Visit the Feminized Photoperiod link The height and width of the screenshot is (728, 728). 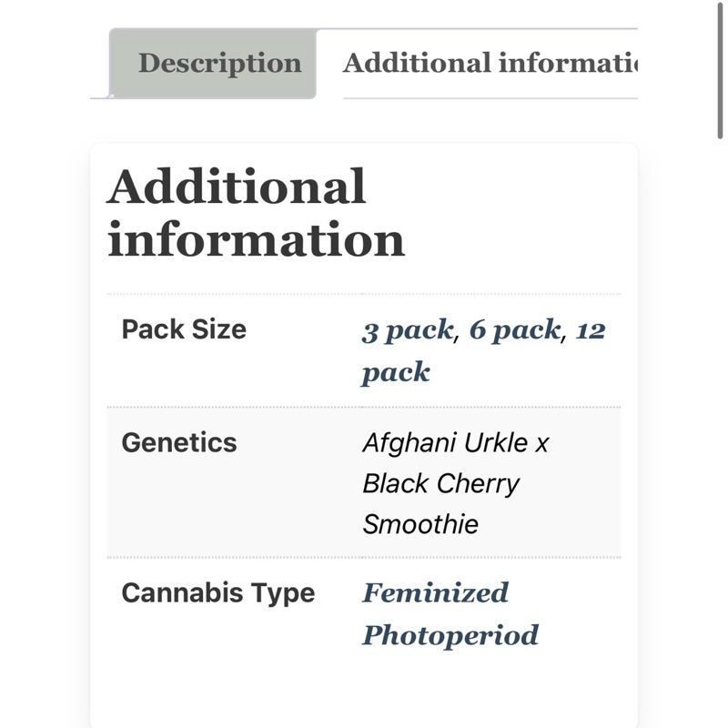[450, 613]
